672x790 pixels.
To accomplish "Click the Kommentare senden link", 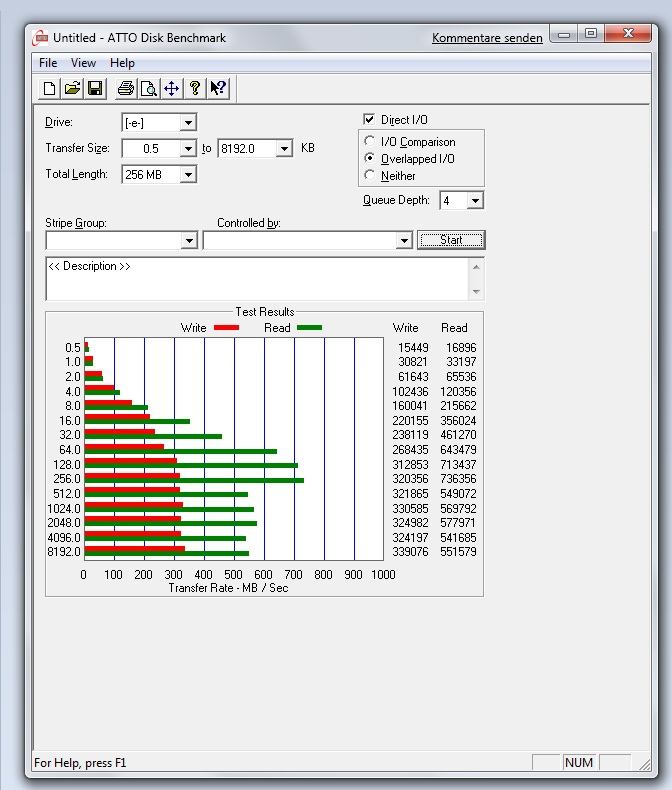I will coord(487,38).
